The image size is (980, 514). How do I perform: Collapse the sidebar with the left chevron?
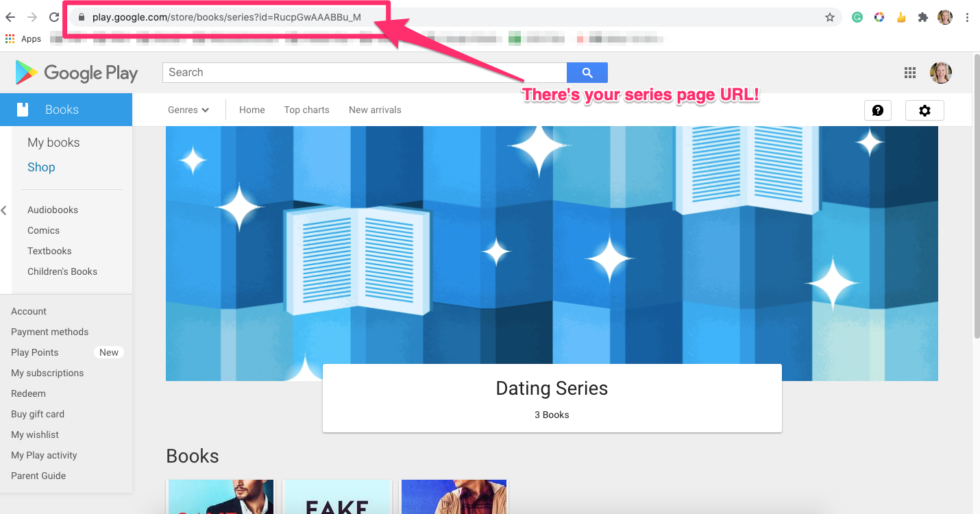[x=4, y=210]
